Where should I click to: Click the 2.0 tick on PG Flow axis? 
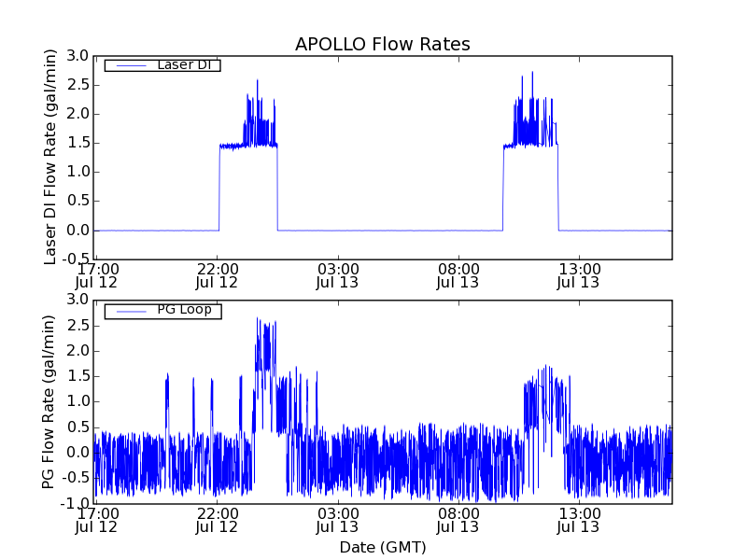(78, 351)
